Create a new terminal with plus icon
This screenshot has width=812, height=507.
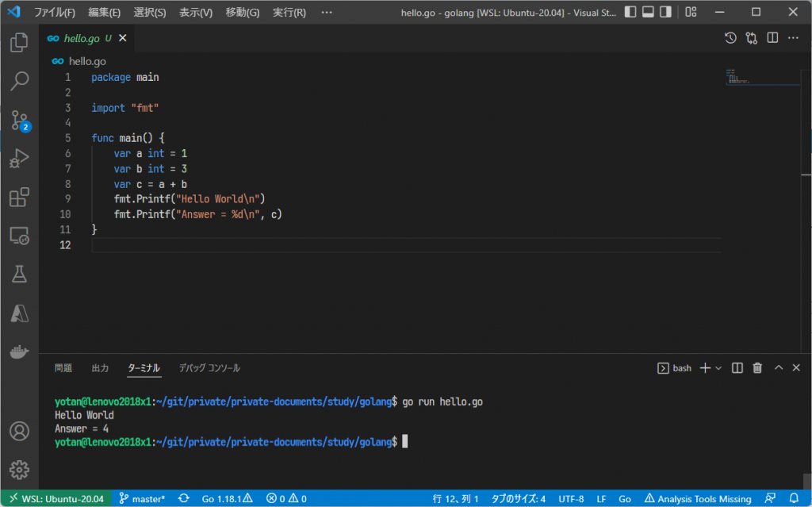click(705, 368)
